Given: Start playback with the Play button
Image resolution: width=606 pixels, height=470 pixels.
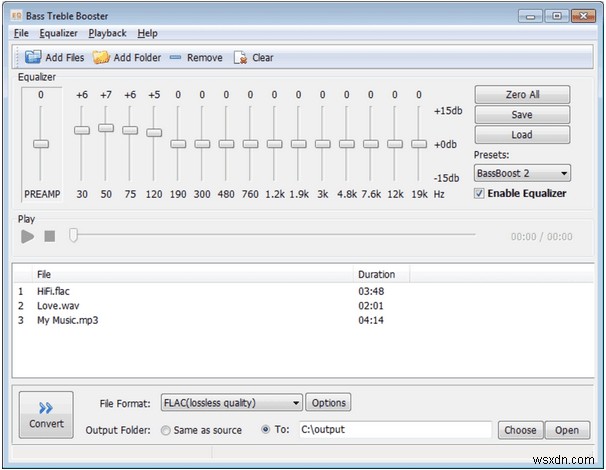Looking at the screenshot, I should click(27, 236).
